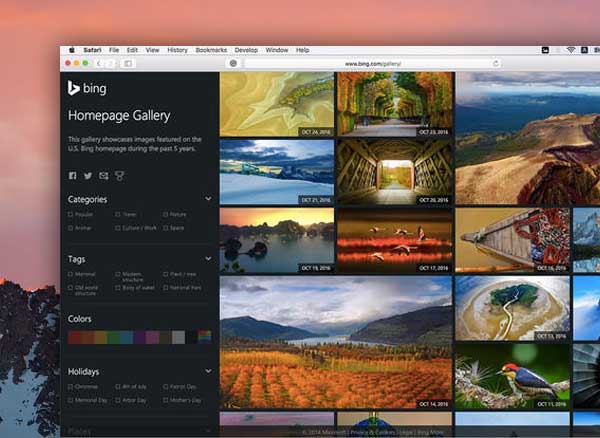Click the Wi-Fi status icon in menu bar
600x438 pixels.
[x=571, y=50]
